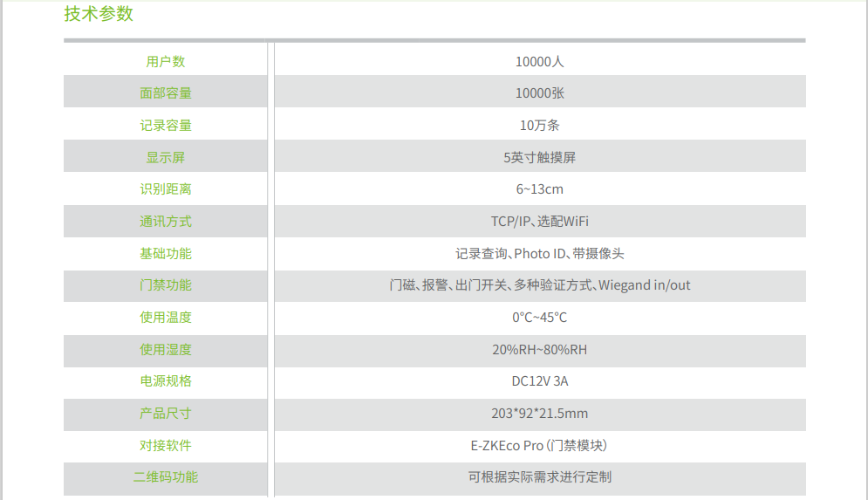This screenshot has height=500, width=868.
Task: Click the 10000张 value cell
Action: pos(540,93)
